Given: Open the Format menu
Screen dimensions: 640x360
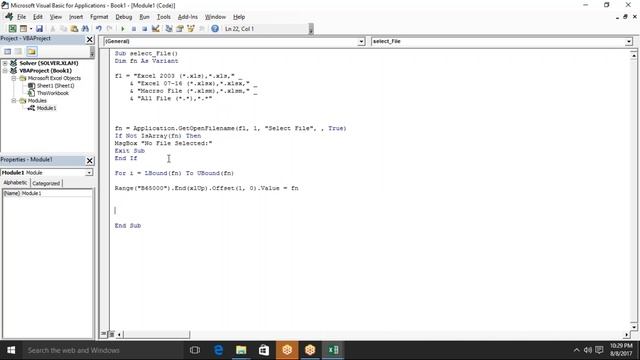Looking at the screenshot, I should coord(99,17).
